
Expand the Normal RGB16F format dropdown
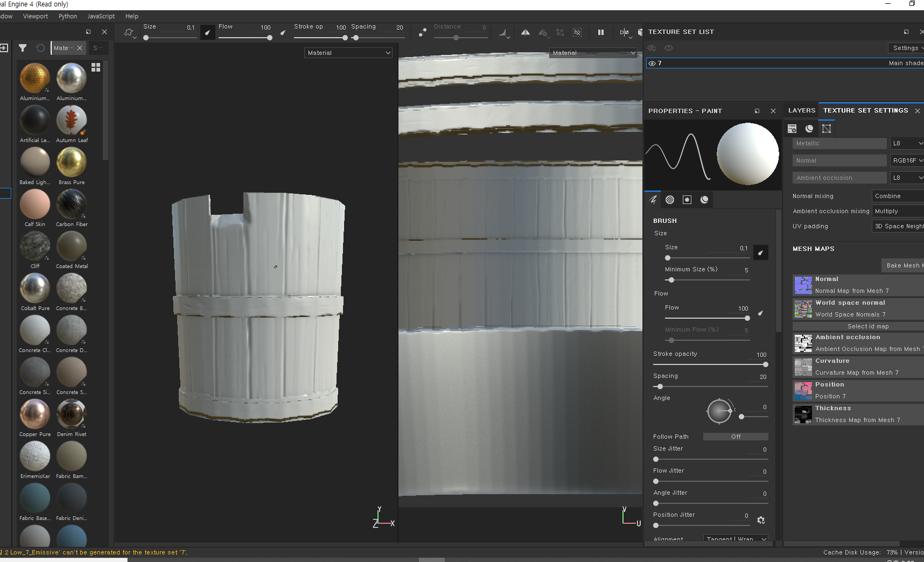[907, 160]
